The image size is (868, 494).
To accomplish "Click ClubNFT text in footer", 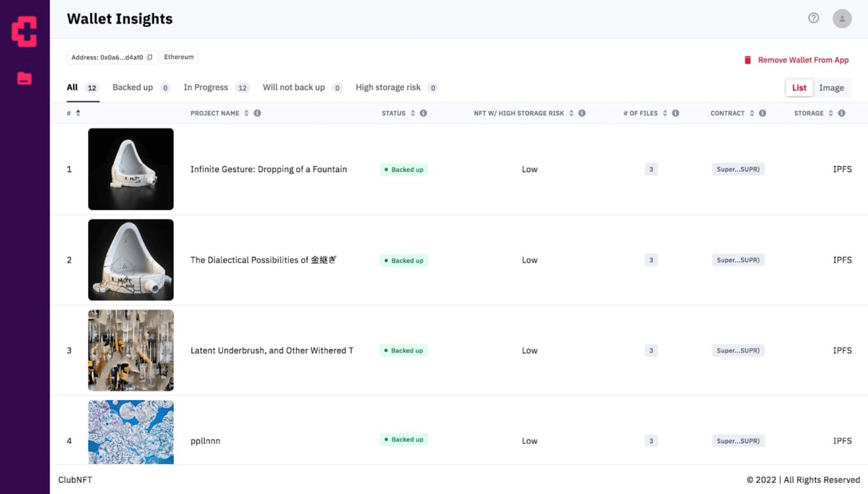I will pyautogui.click(x=75, y=480).
